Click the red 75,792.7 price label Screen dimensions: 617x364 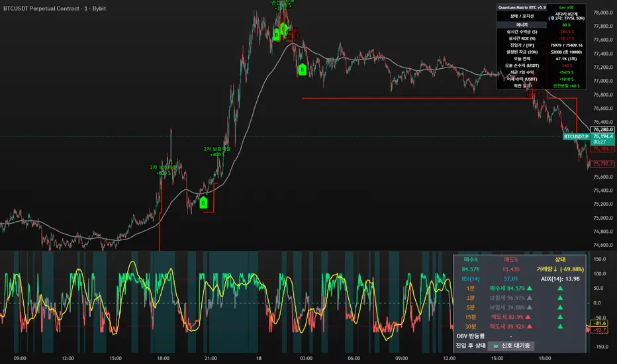tap(603, 163)
